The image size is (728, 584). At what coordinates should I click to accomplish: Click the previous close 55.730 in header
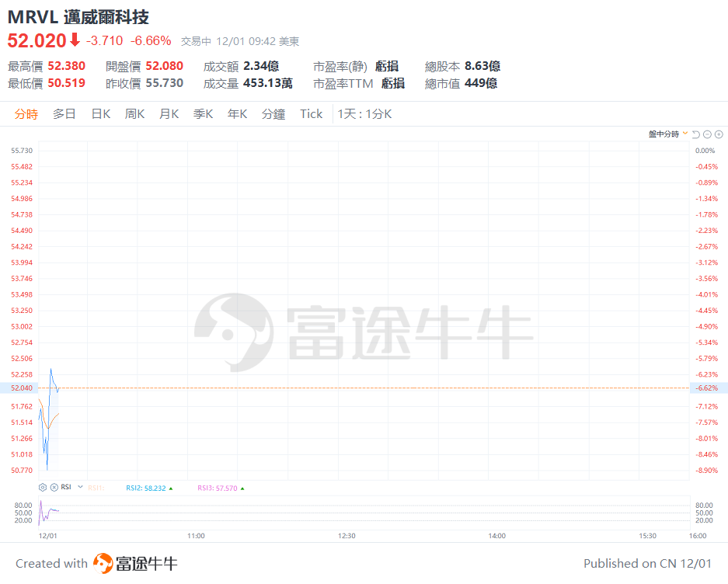coord(165,83)
